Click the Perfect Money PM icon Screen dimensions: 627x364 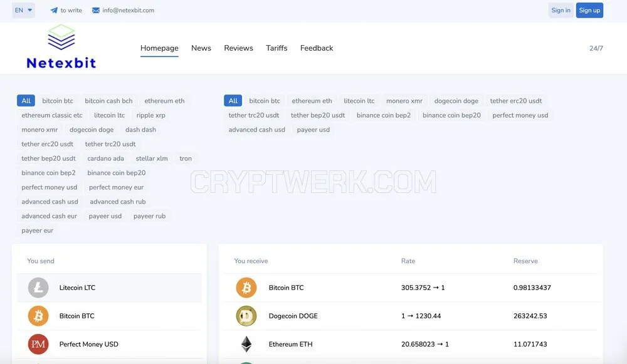pyautogui.click(x=38, y=344)
